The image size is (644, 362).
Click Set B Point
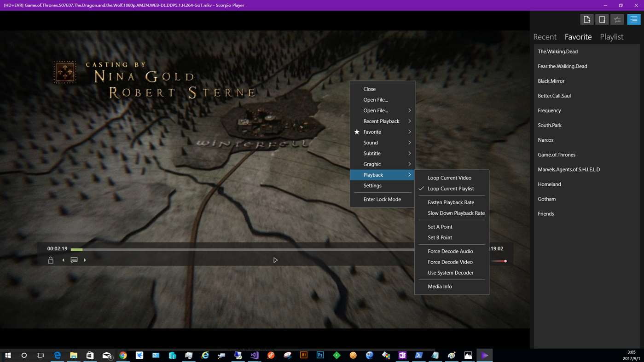click(x=452, y=238)
